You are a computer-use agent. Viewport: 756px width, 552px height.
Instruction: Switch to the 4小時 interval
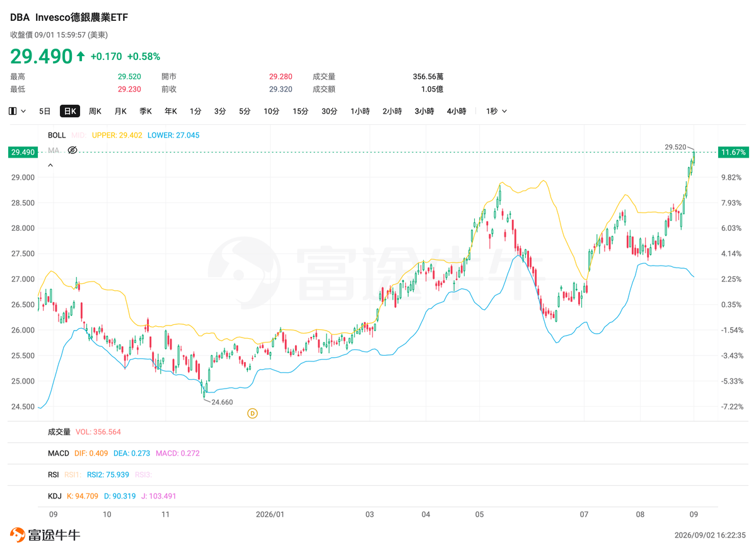[x=457, y=111]
